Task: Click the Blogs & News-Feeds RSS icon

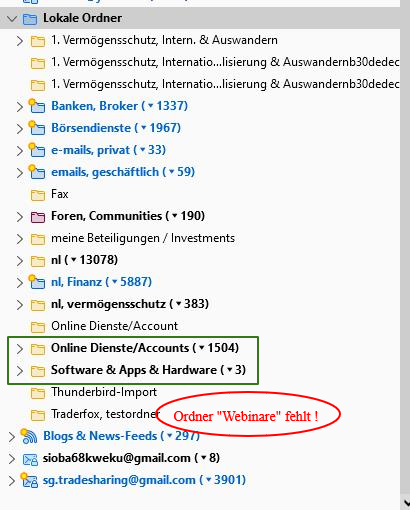Action: point(29,436)
